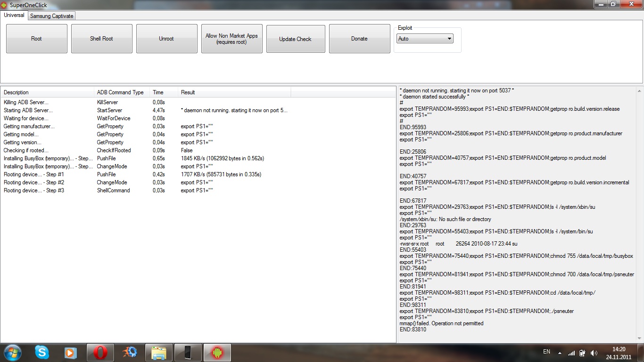The height and width of the screenshot is (362, 644).
Task: Open the phone application taskbar icon
Action: pos(188,352)
